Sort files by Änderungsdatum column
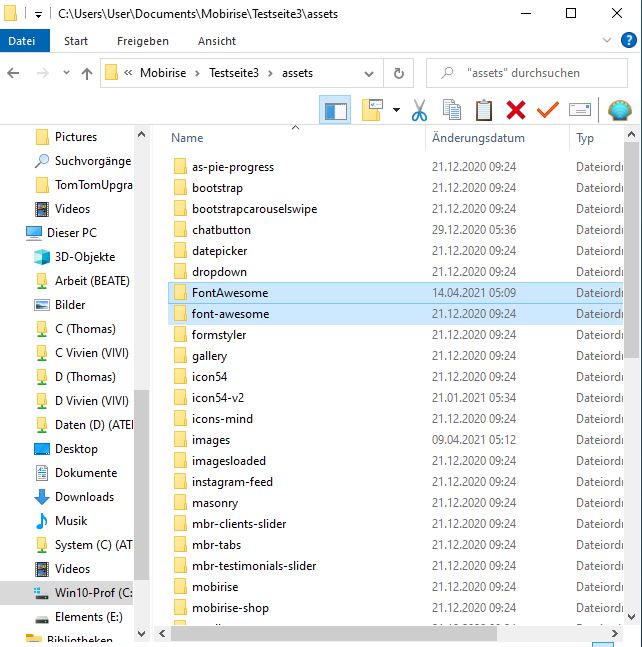 (478, 138)
